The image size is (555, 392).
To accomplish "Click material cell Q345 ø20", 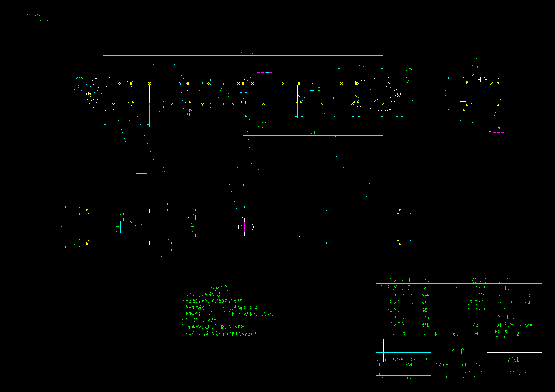I will pos(476,303).
